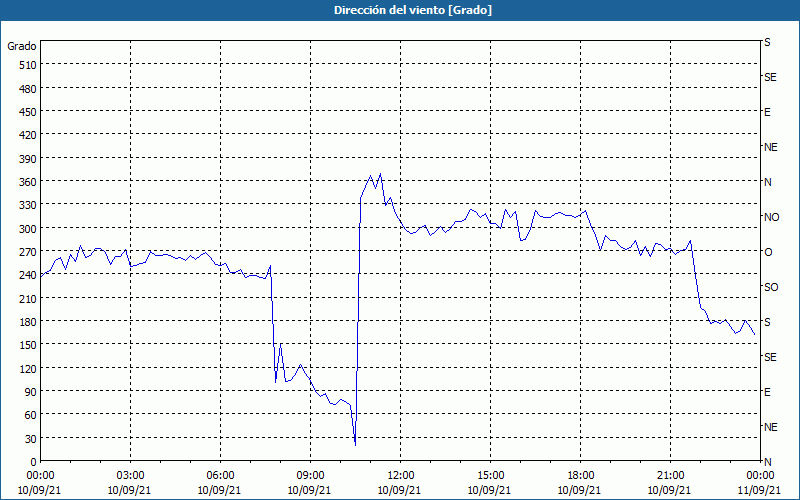This screenshot has height=500, width=800.
Task: Click the 'Grado' y-axis unit label
Action: pyautogui.click(x=22, y=46)
